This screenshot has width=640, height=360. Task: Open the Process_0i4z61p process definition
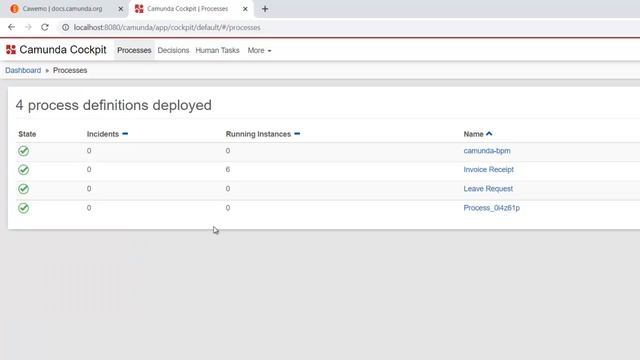491,208
